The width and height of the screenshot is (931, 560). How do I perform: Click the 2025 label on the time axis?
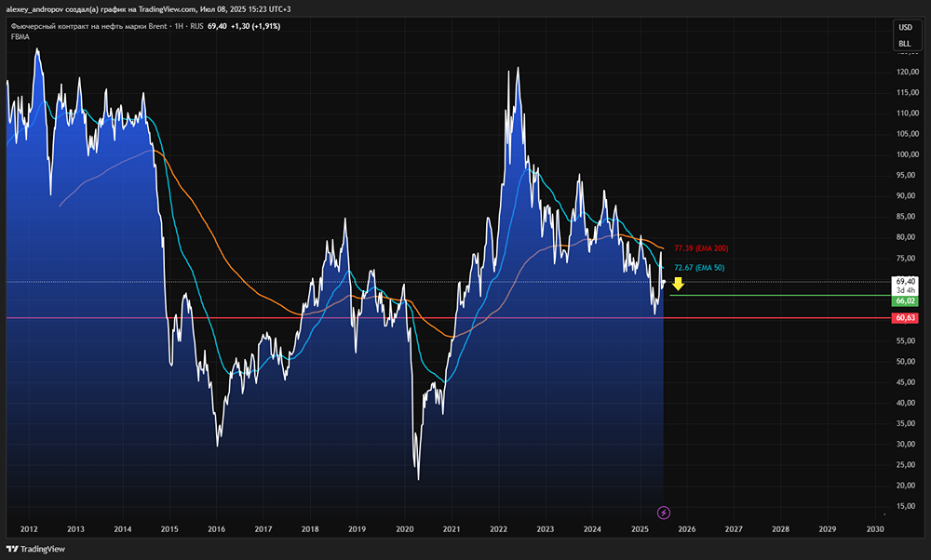point(641,529)
